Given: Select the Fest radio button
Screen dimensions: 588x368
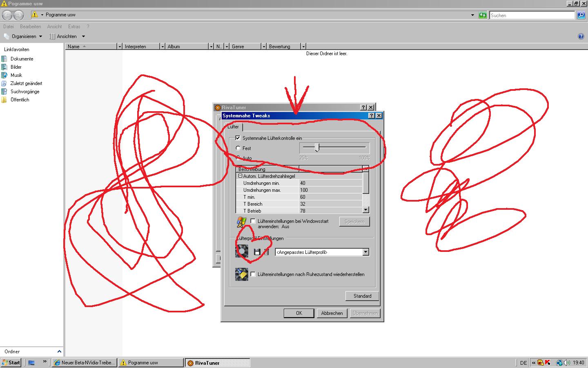Looking at the screenshot, I should click(x=238, y=148).
